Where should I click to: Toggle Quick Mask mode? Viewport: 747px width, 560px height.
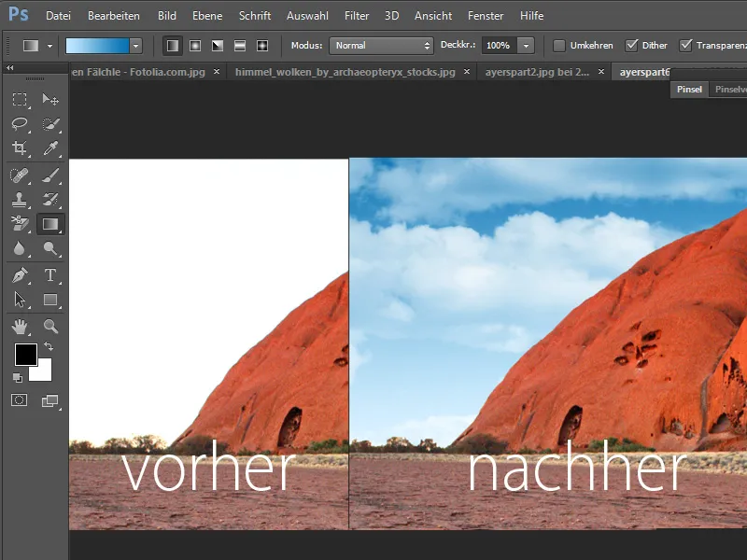(20, 400)
